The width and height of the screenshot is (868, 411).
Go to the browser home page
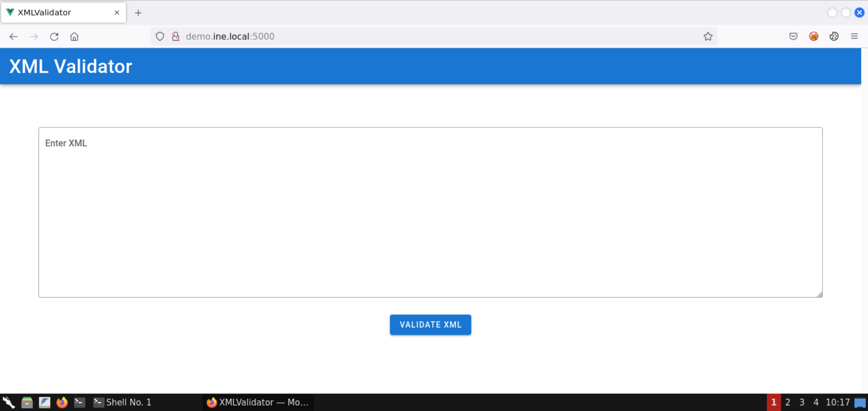pyautogui.click(x=75, y=37)
